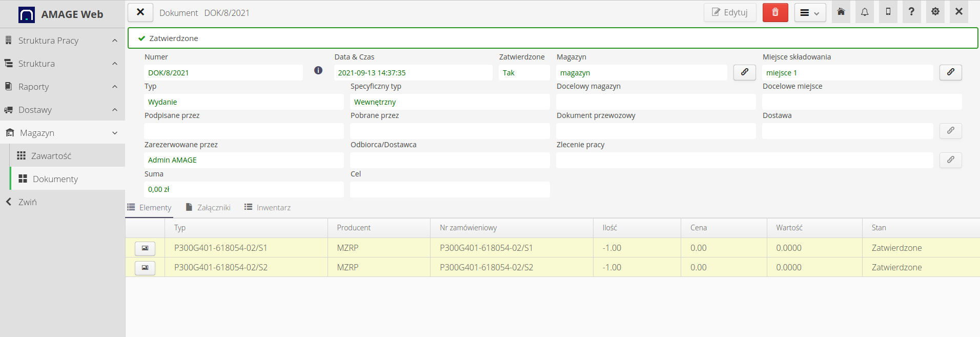Click the mobile device icon
The image size is (980, 337).
point(888,12)
